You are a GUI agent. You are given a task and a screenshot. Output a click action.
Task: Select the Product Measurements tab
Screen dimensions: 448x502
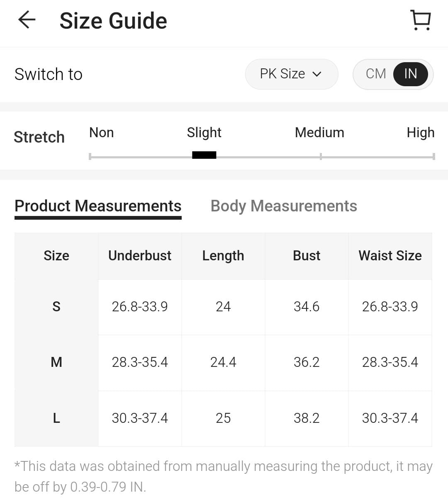pos(98,206)
